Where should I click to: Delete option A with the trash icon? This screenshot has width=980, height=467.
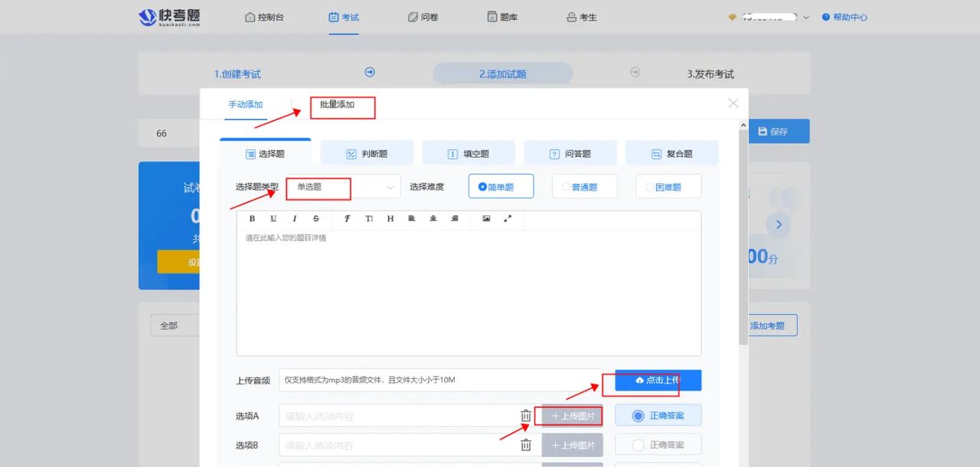(525, 414)
